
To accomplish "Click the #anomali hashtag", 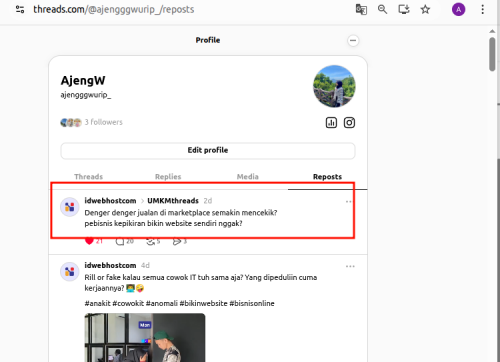I will pos(162,303).
